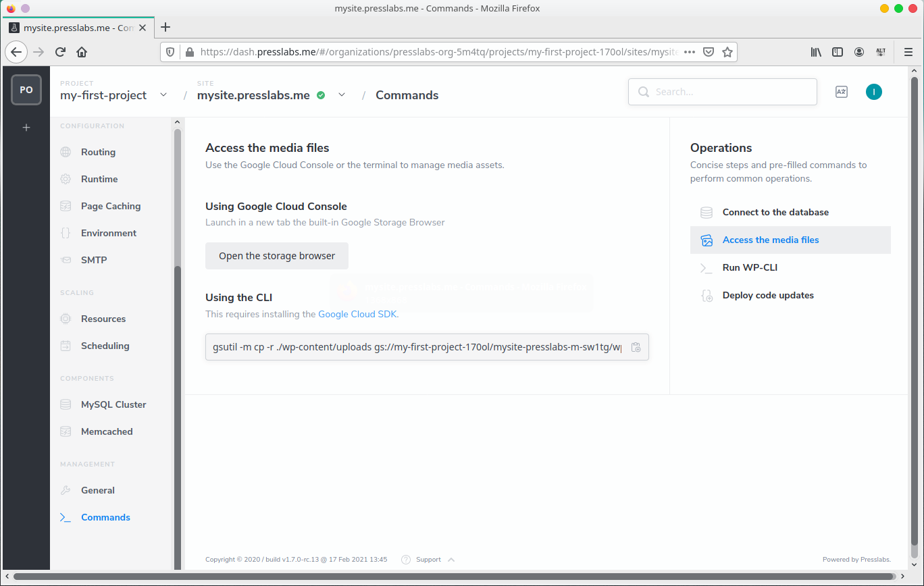Open Firefox library icon
The image size is (924, 586).
point(816,52)
